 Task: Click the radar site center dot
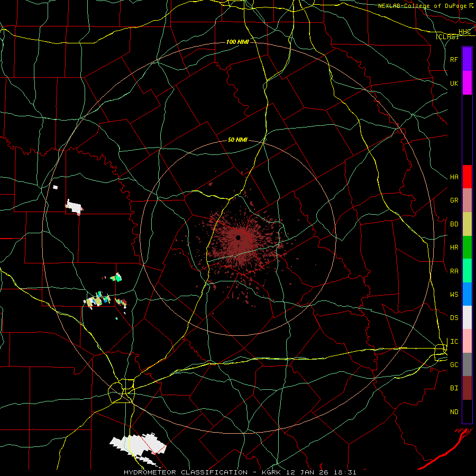[239, 237]
